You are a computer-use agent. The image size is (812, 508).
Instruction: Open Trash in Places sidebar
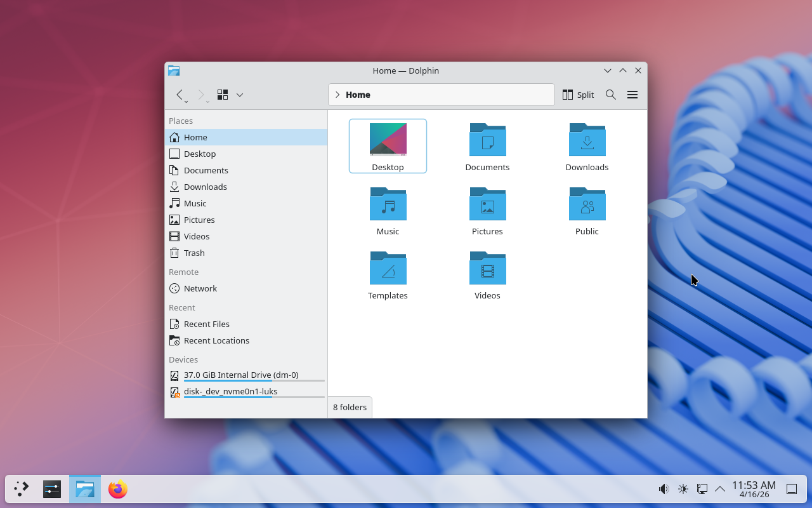194,253
